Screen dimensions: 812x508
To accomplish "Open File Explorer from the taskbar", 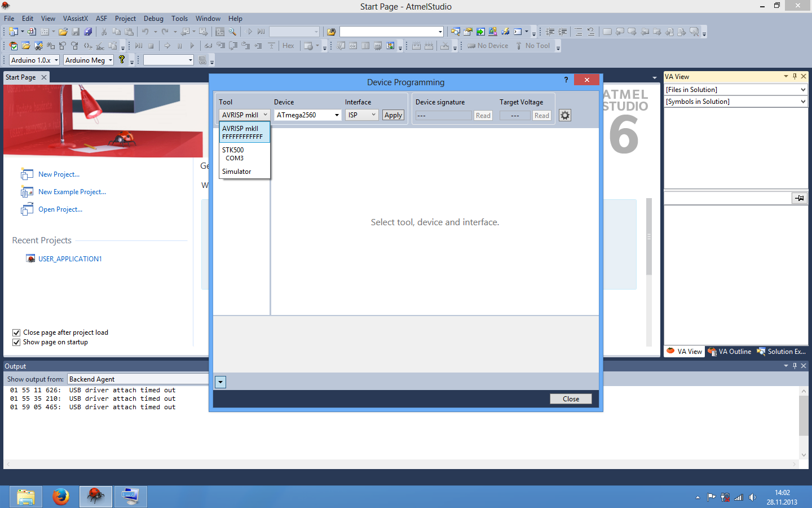I will pyautogui.click(x=26, y=497).
